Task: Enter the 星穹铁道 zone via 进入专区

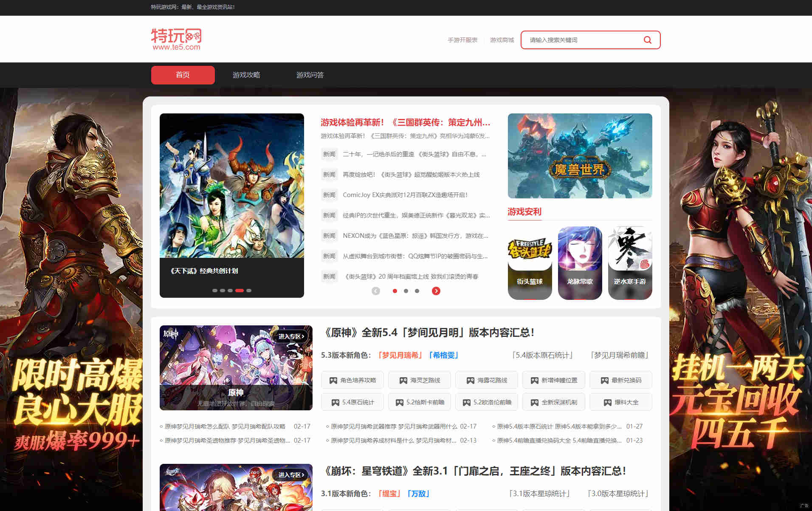Action: 291,475
